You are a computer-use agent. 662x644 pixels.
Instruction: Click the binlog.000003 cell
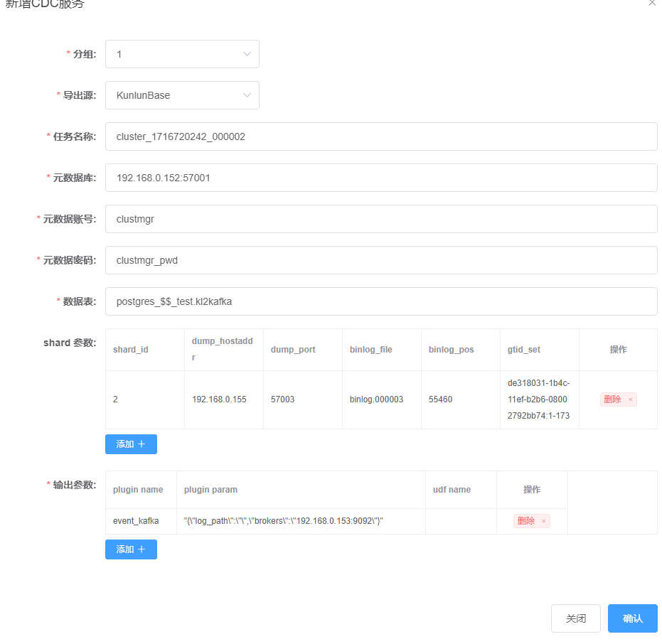point(382,399)
